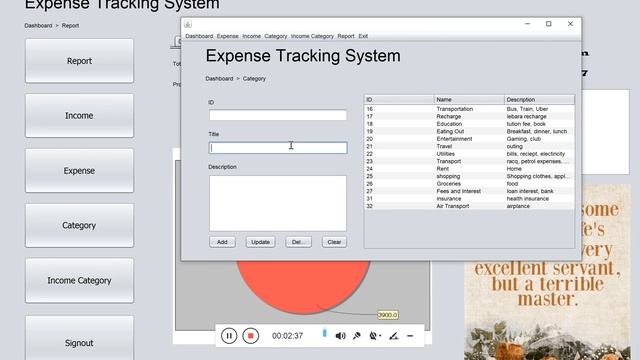Select the Travel category row
The image size is (640, 360).
coord(469,146)
